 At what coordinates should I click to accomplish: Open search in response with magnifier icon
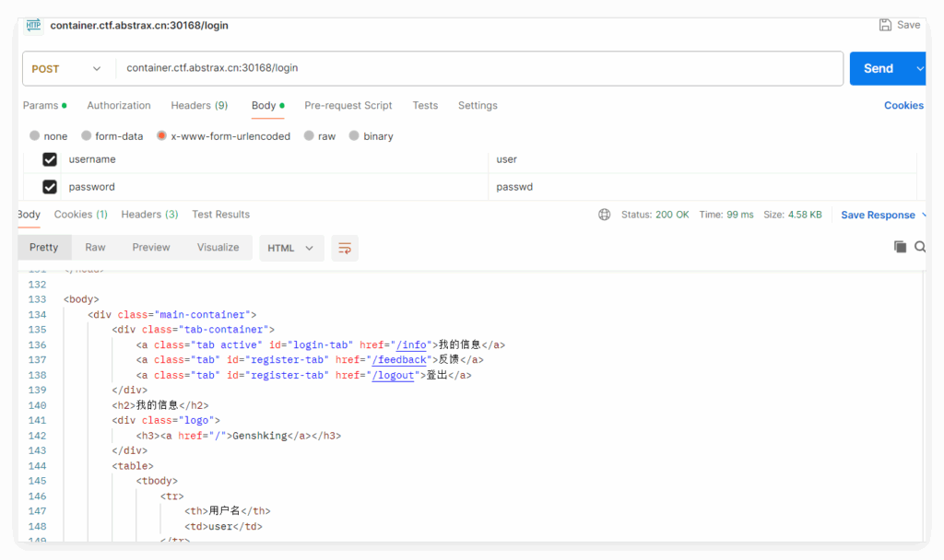point(919,247)
